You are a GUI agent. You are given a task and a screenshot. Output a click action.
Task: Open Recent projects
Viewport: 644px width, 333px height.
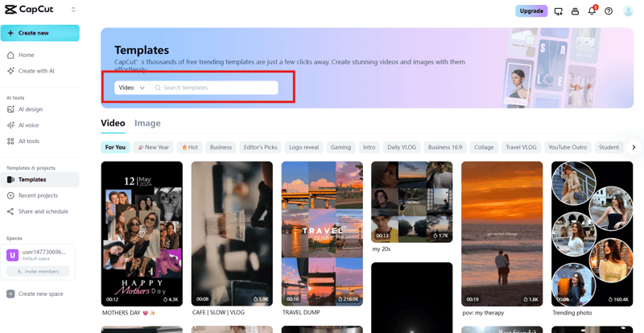(39, 195)
